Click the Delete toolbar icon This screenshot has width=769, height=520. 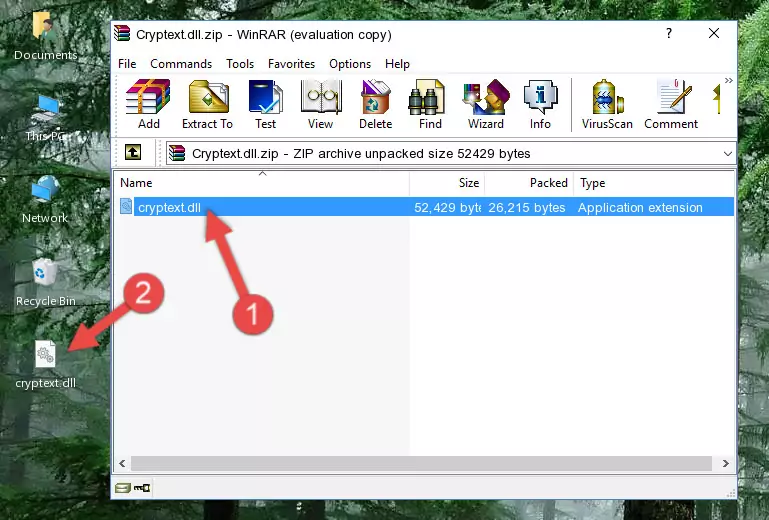tap(376, 104)
